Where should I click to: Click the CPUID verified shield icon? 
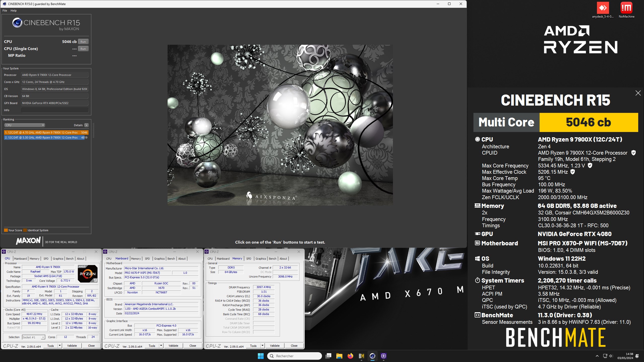(x=633, y=153)
